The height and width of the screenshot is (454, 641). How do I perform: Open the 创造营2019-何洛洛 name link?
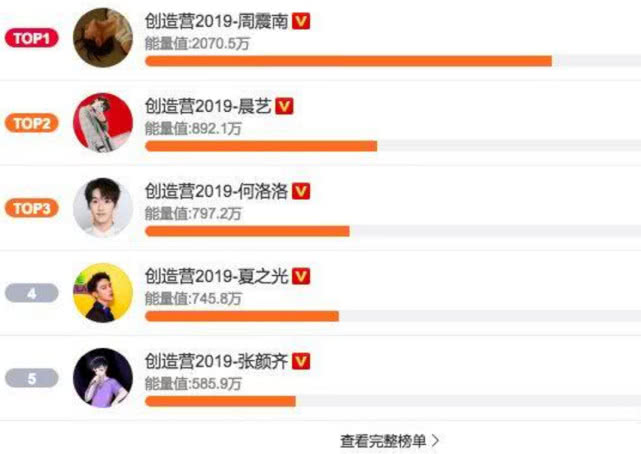tap(217, 191)
